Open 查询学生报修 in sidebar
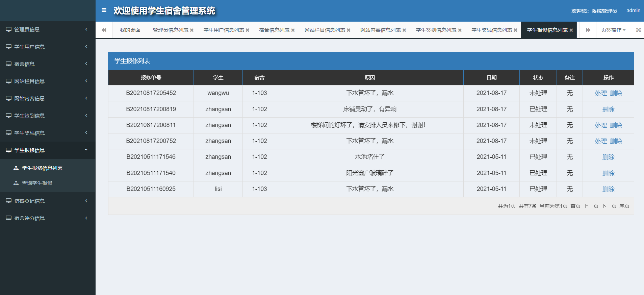Screen dimensions: 644x295 coord(37,183)
